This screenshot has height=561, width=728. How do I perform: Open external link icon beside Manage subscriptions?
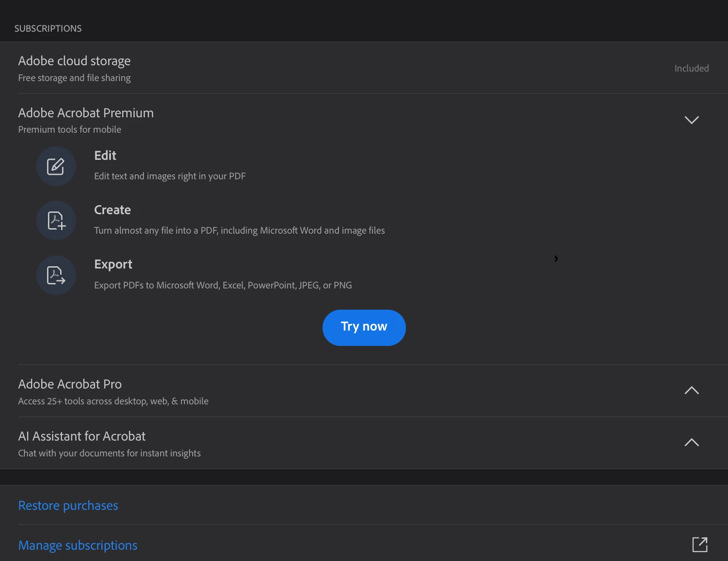click(x=699, y=544)
